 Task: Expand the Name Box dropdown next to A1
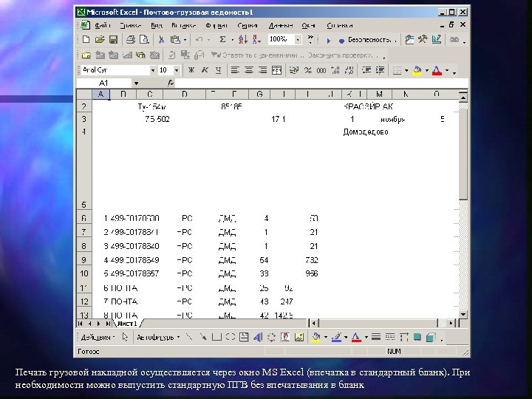[x=136, y=83]
